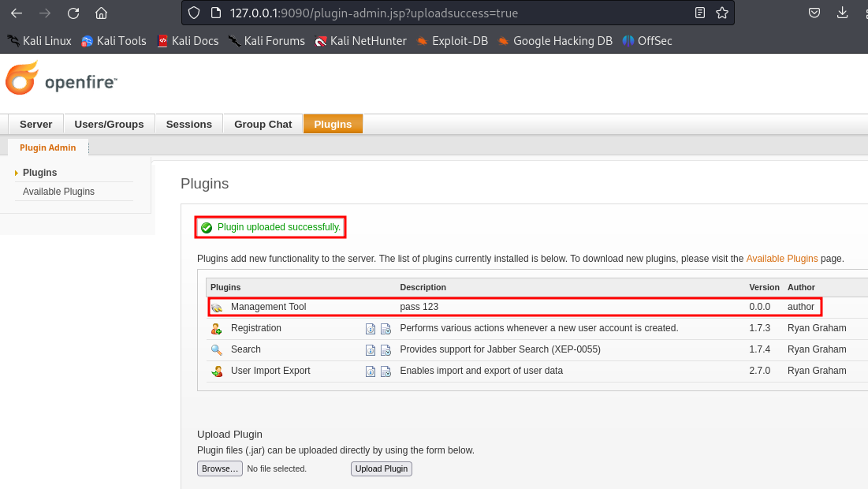This screenshot has height=489, width=868.
Task: Toggle reader view in the address bar
Action: pyautogui.click(x=699, y=13)
